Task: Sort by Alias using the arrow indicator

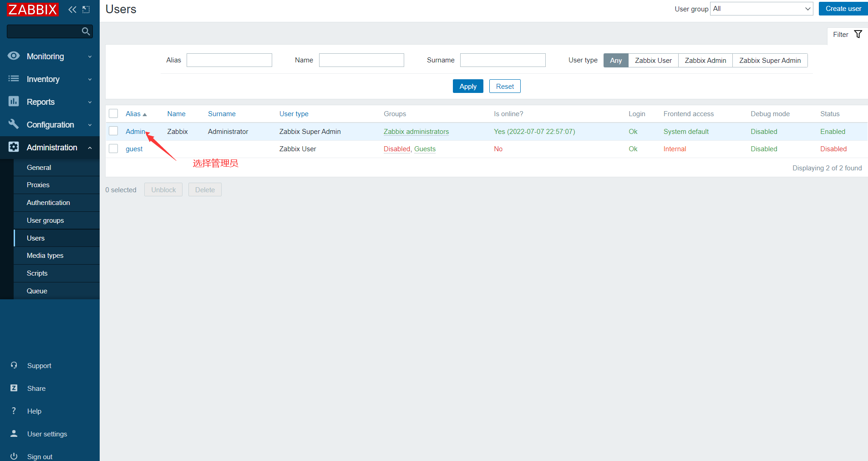Action: coord(145,114)
